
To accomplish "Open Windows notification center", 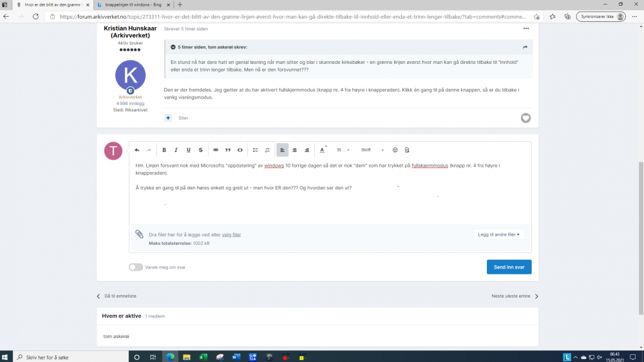I will pos(633,357).
